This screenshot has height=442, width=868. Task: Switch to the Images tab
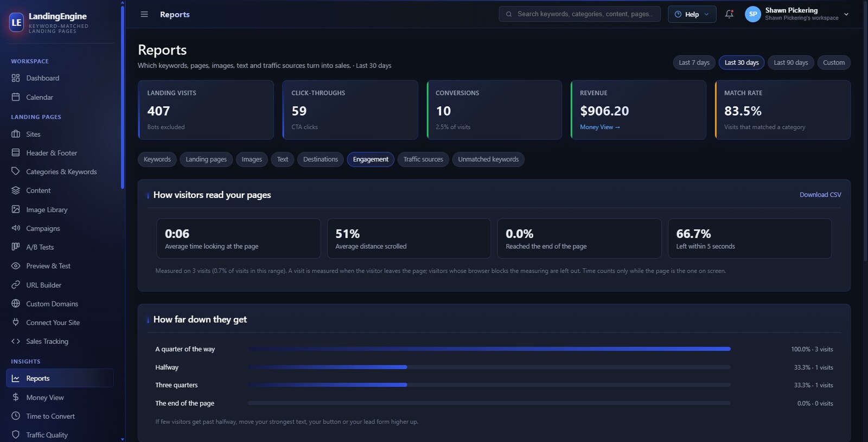252,159
